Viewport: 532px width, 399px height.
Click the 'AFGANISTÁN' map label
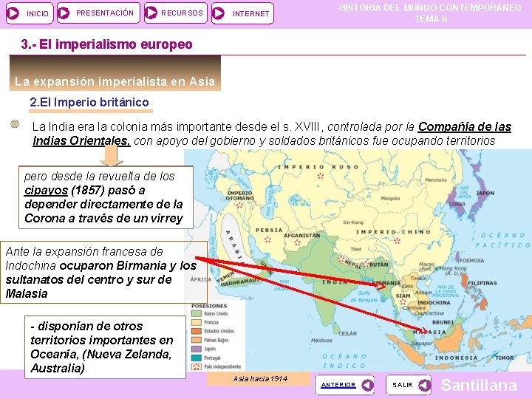(302, 235)
